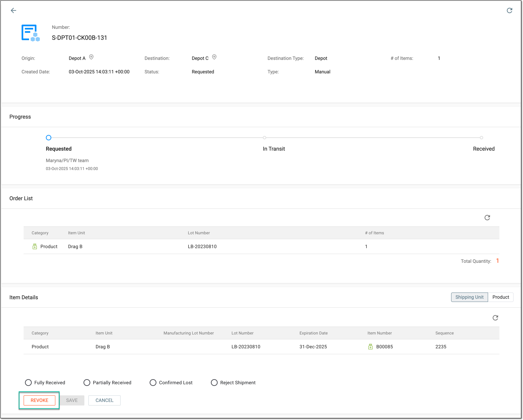Click the CANCEL button
The image size is (523, 420).
click(105, 400)
